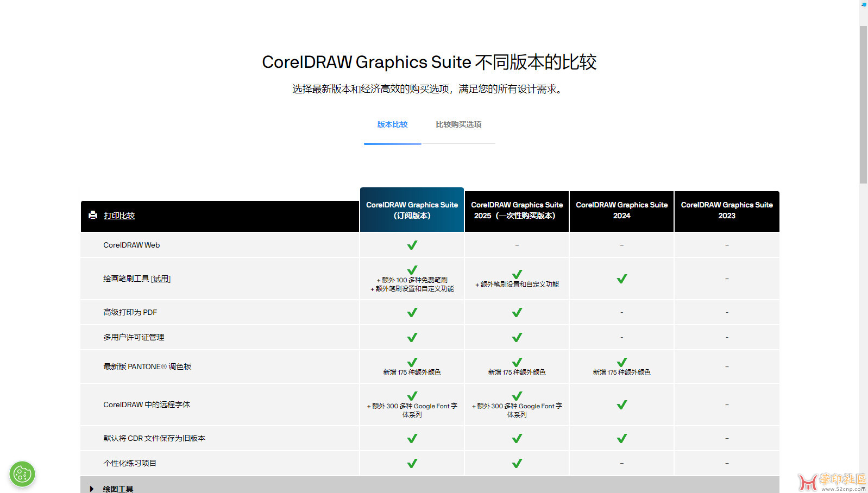Open the 试用 link for 绘画笔刷工具
Image resolution: width=868 pixels, height=493 pixels.
tap(161, 279)
